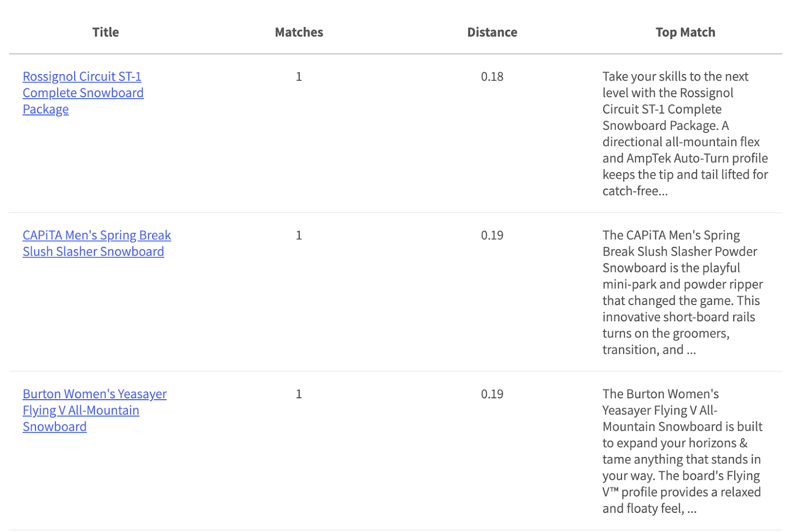Click the Matches column header

(299, 32)
